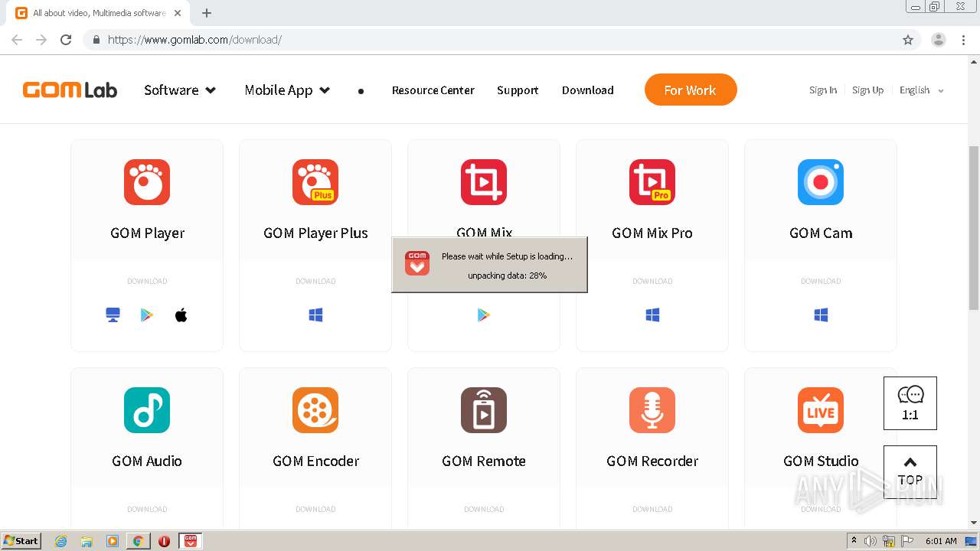The height and width of the screenshot is (551, 980).
Task: Click the GOM Player title text
Action: coord(147,233)
